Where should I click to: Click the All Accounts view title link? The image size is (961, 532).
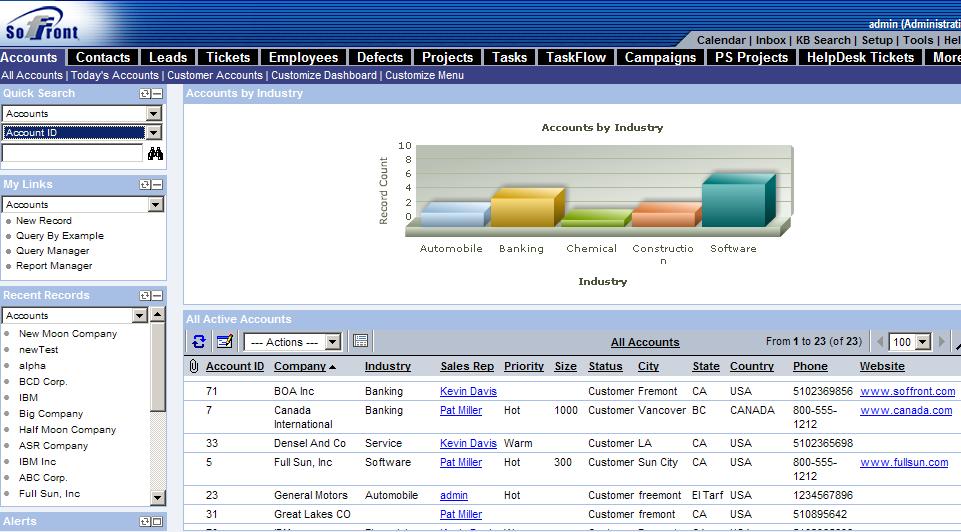click(645, 342)
